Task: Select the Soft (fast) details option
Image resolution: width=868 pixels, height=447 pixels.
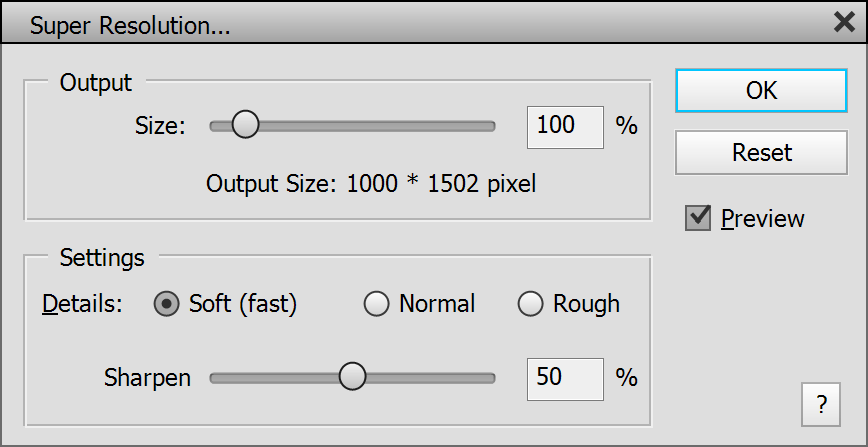Action: [166, 304]
